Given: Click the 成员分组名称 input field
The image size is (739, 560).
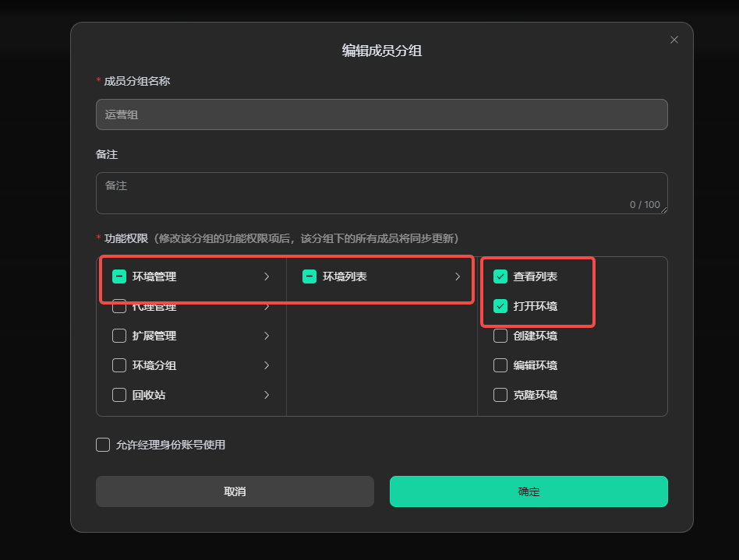Looking at the screenshot, I should pos(381,114).
